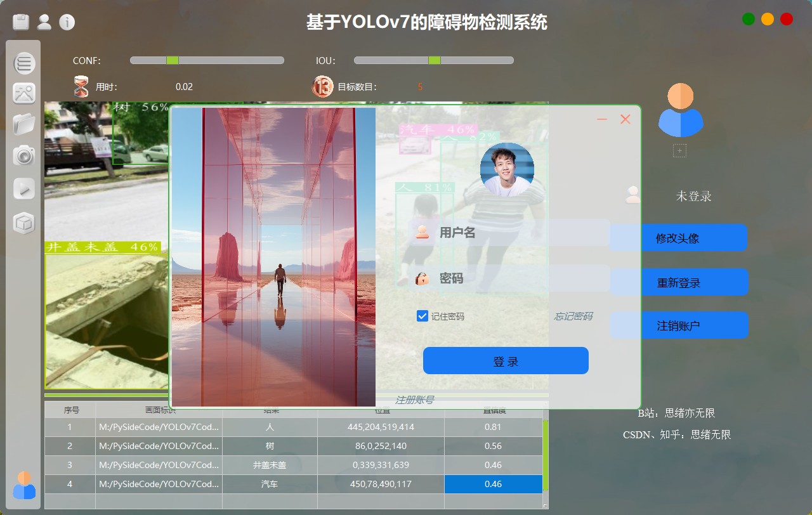Screen dimensions: 812x515
Task: Click the green window control circle
Action: pyautogui.click(x=749, y=19)
